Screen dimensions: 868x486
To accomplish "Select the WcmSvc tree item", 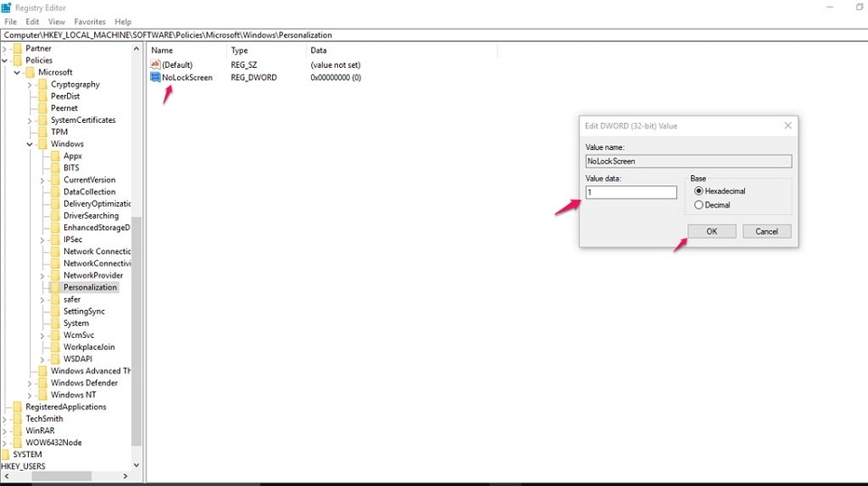I will tap(79, 335).
